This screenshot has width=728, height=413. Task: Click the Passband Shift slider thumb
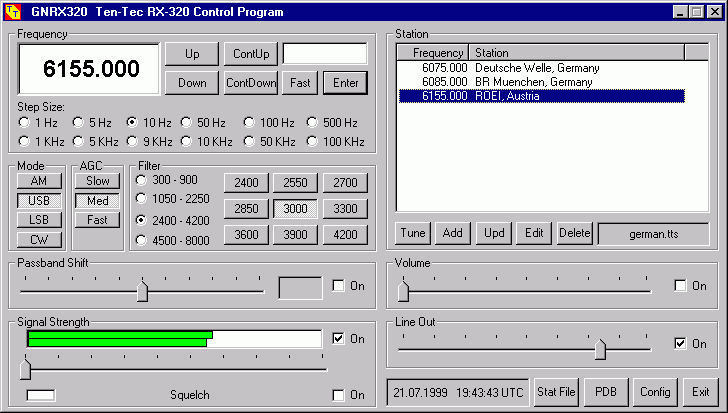point(143,291)
